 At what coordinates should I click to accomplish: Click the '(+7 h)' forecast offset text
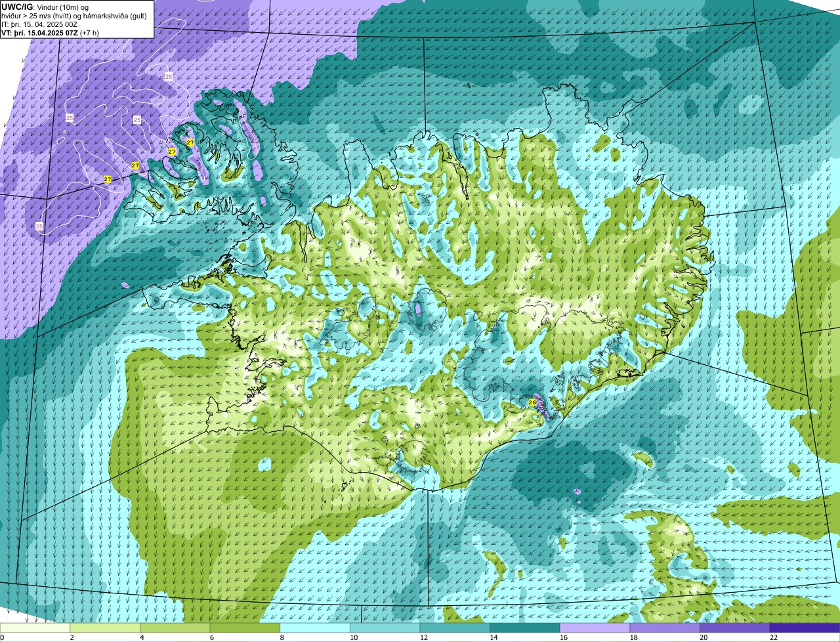[90, 32]
